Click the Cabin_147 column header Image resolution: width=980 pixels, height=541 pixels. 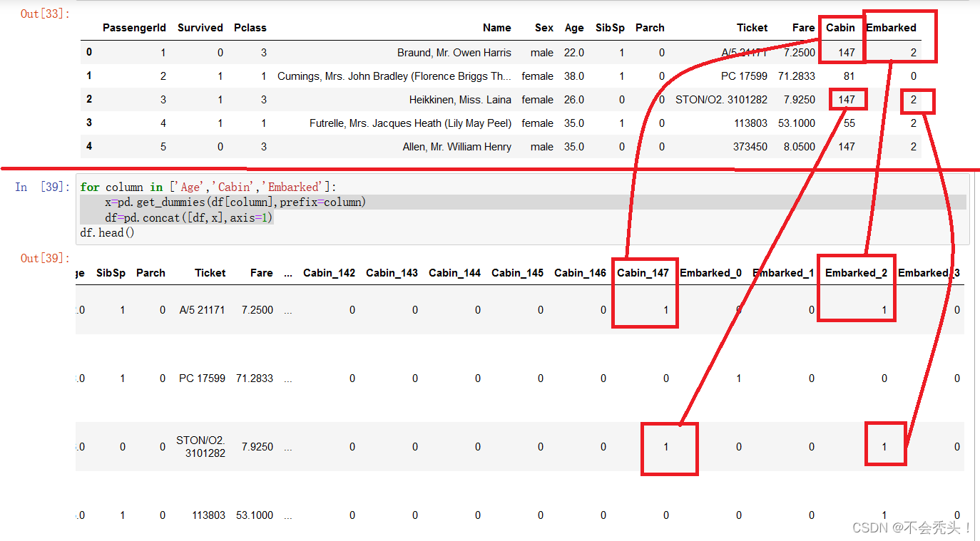[x=643, y=273]
